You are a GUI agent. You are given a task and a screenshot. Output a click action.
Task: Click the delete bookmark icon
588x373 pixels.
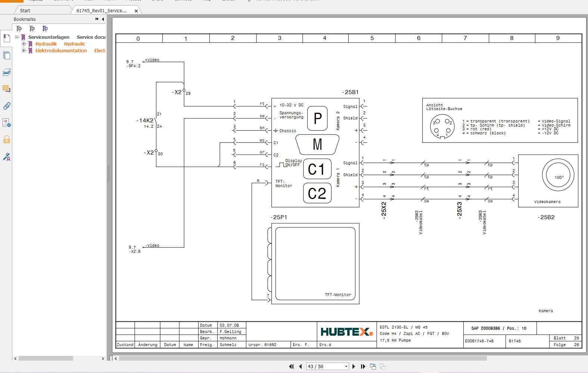19,29
